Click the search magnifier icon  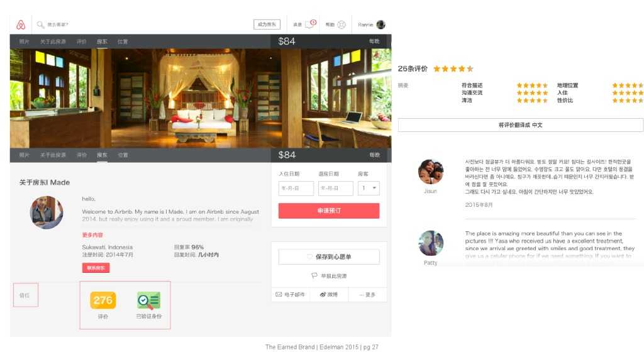coord(40,25)
